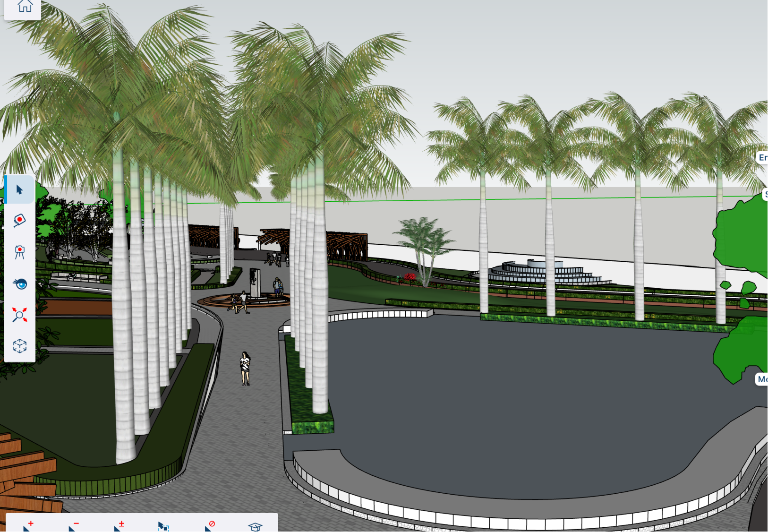Open the 'En' panel label on right edge
Image resolution: width=768 pixels, height=532 pixels.
[762, 157]
